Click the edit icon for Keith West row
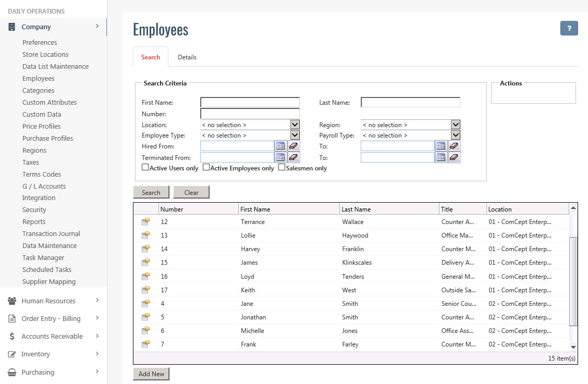The image size is (588, 384). click(x=146, y=290)
